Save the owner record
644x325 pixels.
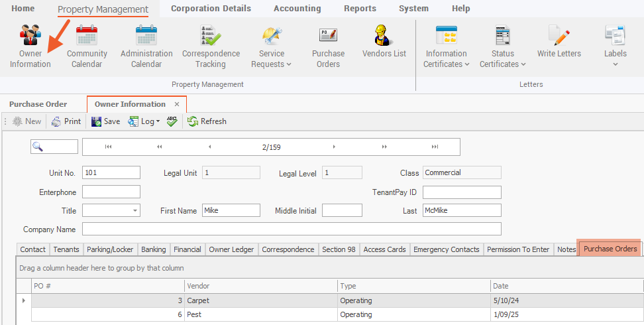point(105,121)
